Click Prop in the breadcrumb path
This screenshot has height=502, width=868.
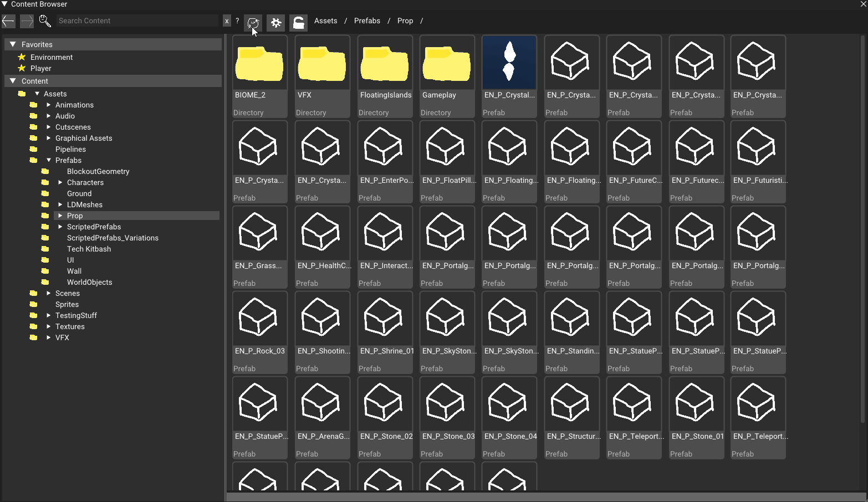405,21
